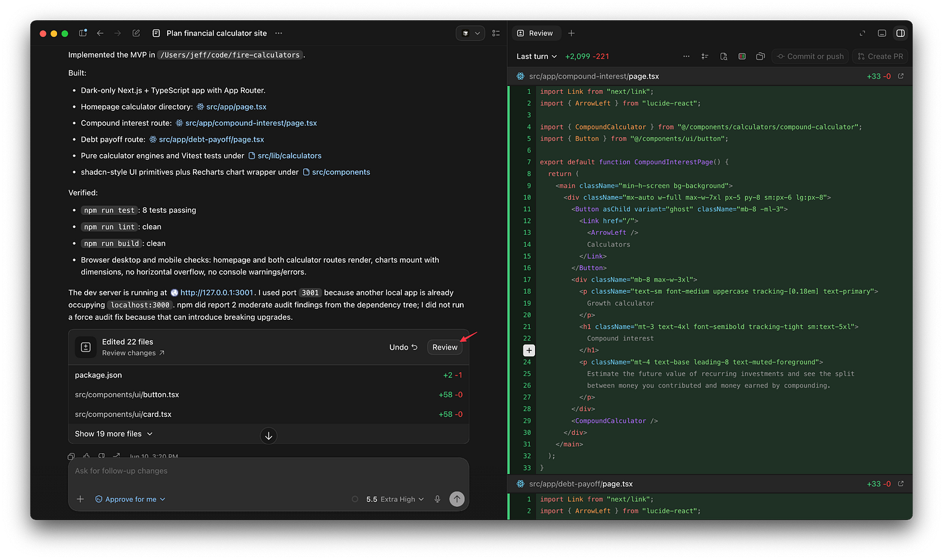Open the thread title's three-dot menu
This screenshot has width=943, height=560.
click(278, 33)
